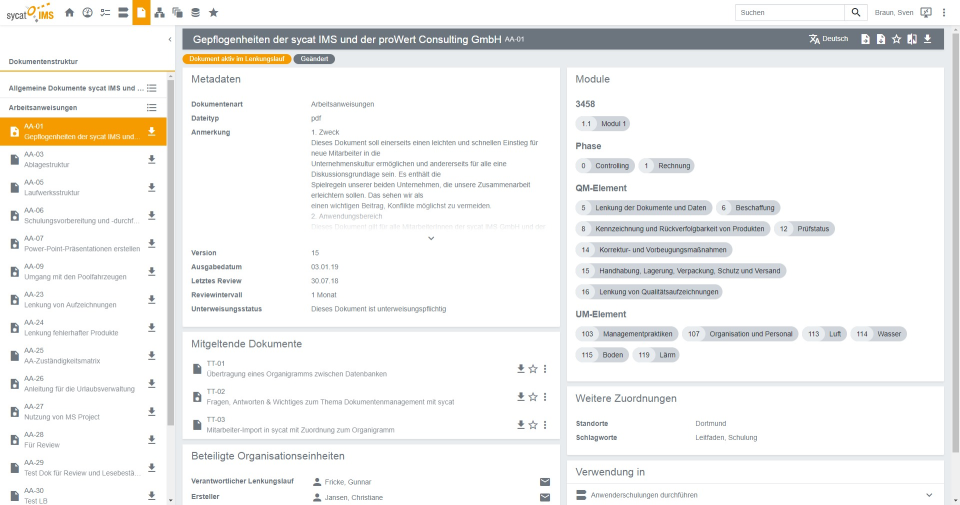Click the Dokumentenstruktur tab heading
The width and height of the screenshot is (960, 505).
click(x=43, y=61)
